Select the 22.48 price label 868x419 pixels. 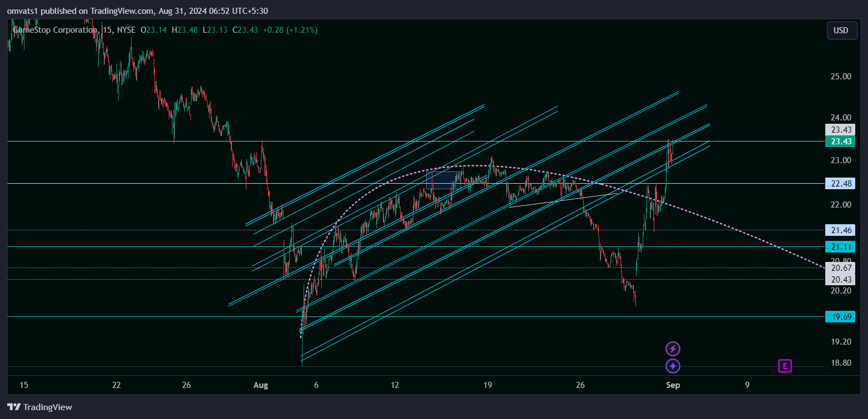coord(840,184)
